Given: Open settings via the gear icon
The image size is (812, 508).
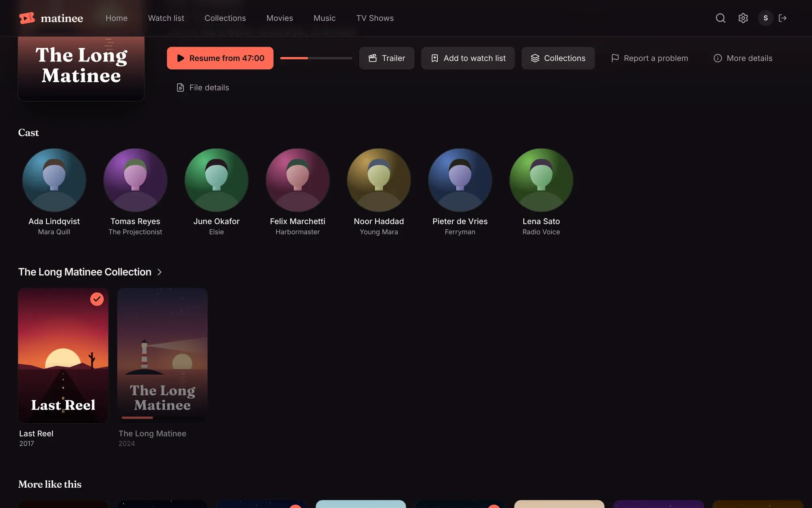Looking at the screenshot, I should tap(743, 18).
